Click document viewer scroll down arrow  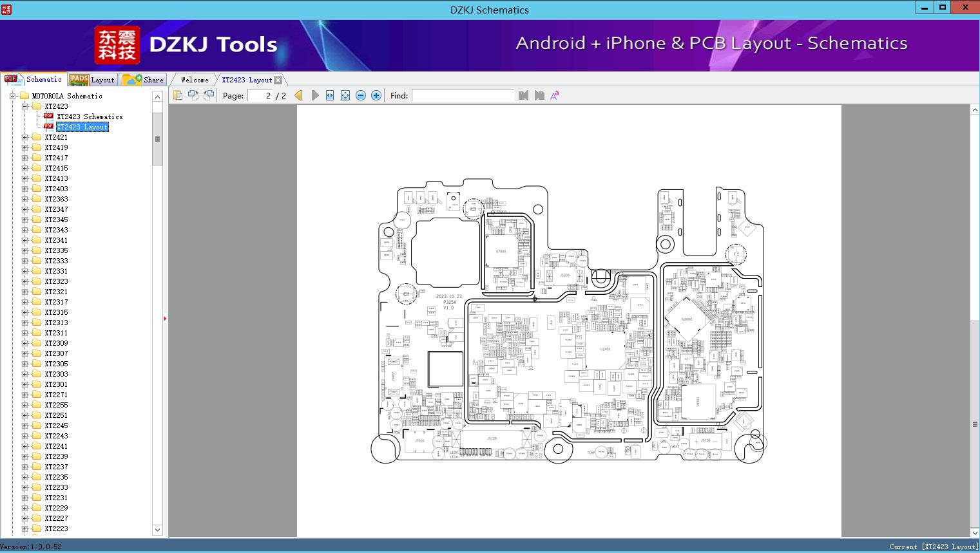(975, 532)
